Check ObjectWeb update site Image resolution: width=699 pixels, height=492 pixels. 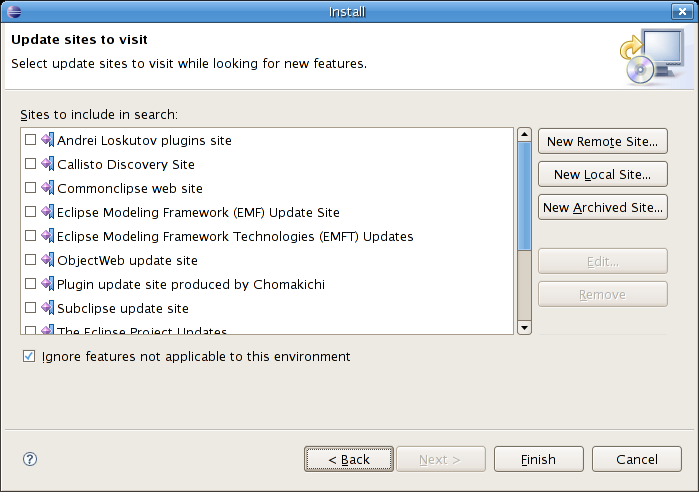pos(30,260)
